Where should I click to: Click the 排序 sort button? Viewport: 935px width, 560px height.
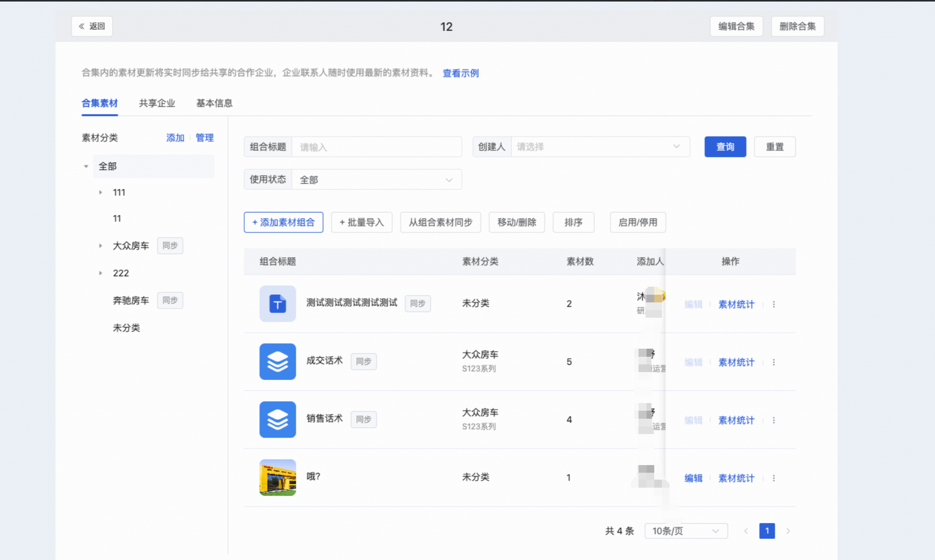click(x=573, y=222)
